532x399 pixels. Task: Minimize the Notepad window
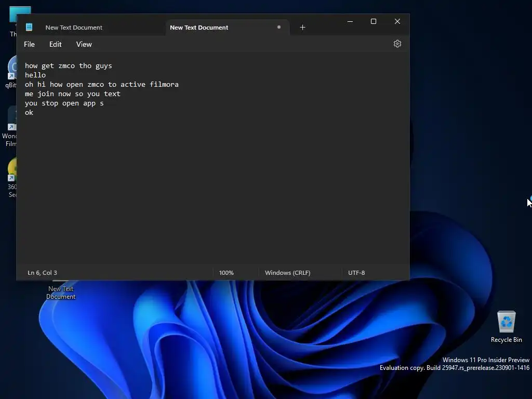[x=350, y=21]
